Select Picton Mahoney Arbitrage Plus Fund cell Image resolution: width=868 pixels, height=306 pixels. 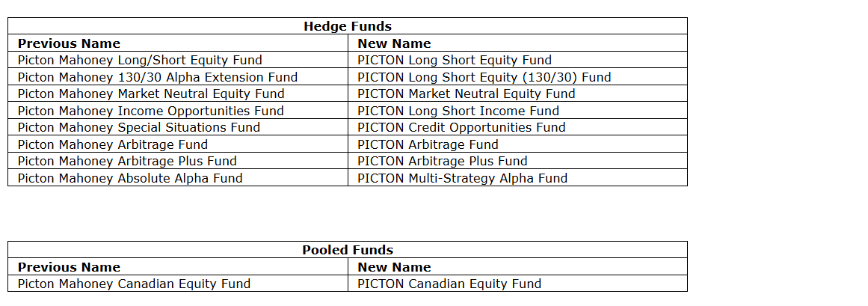point(127,161)
